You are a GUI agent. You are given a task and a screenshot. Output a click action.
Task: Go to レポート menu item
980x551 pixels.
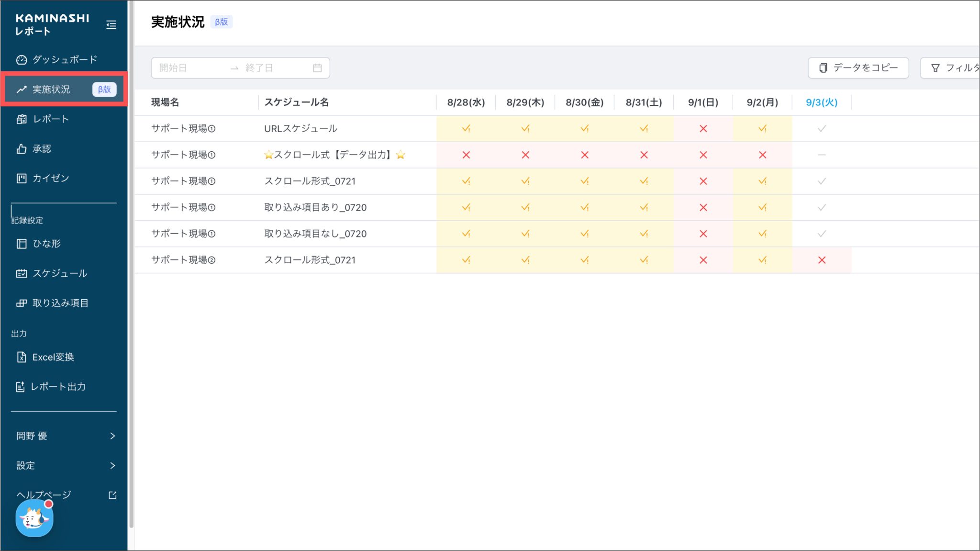51,119
